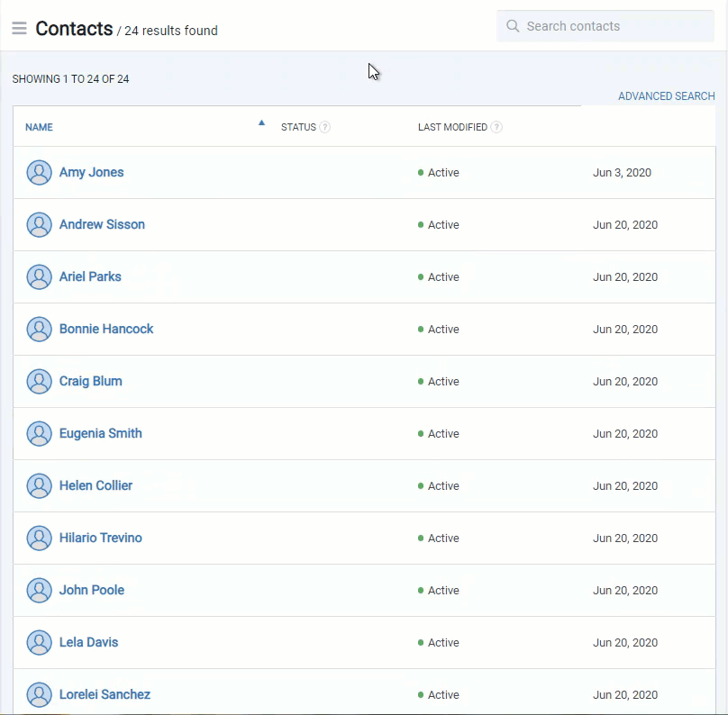Open the Hilario Trevino contact

click(x=101, y=538)
